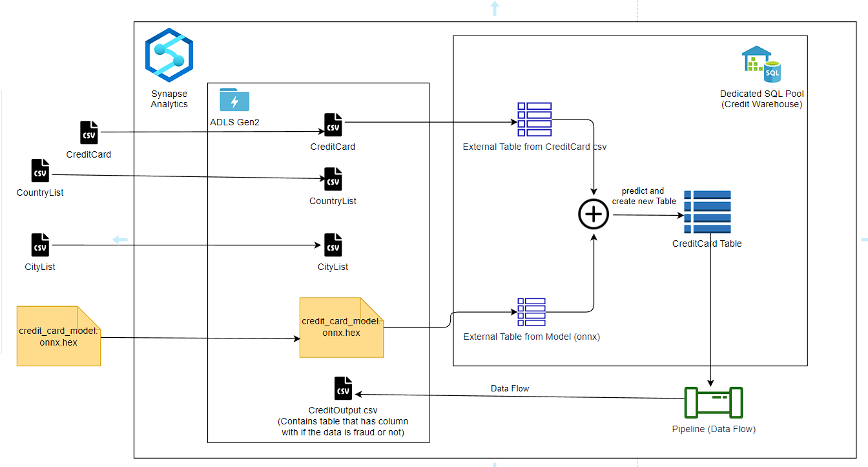Click the source CityList label outside Synapse
The image size is (868, 467).
40,267
